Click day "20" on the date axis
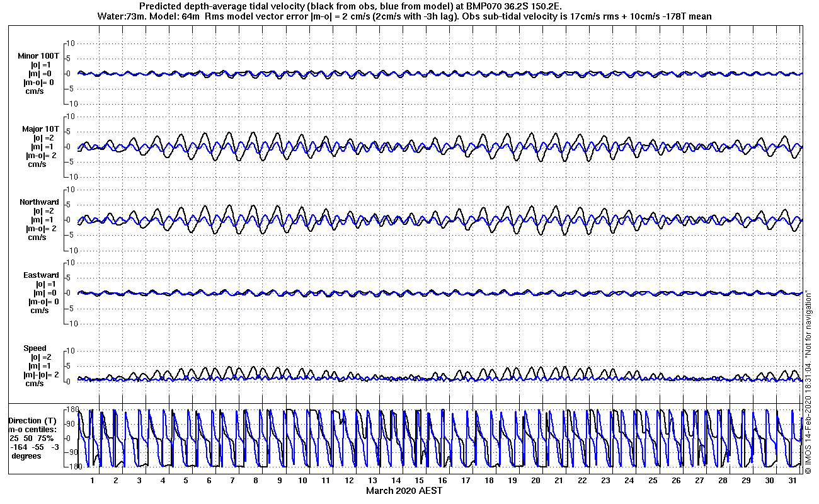The image size is (819, 504). pyautogui.click(x=535, y=481)
